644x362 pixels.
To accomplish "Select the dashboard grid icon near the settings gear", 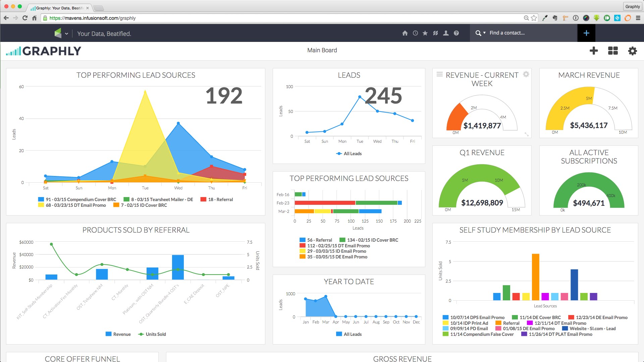I will click(x=613, y=51).
